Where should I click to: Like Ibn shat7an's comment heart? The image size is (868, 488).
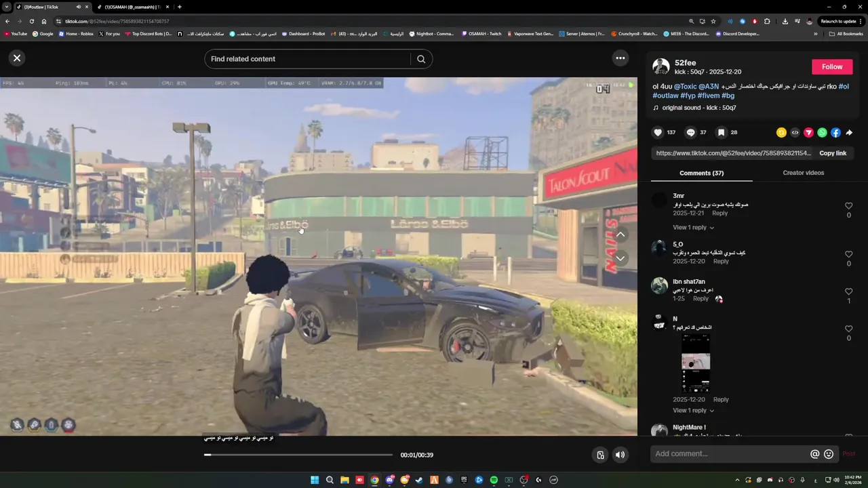(848, 291)
